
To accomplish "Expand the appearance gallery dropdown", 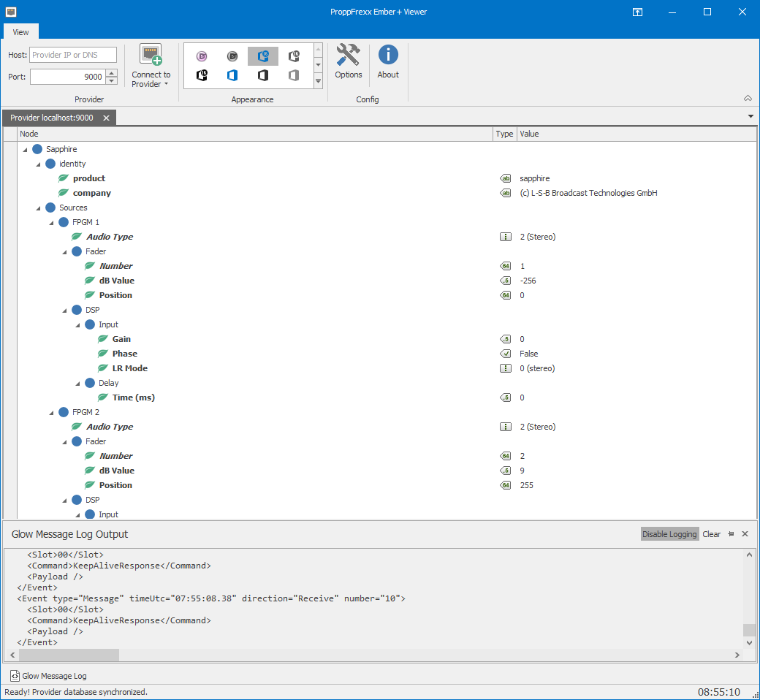I will click(318, 80).
